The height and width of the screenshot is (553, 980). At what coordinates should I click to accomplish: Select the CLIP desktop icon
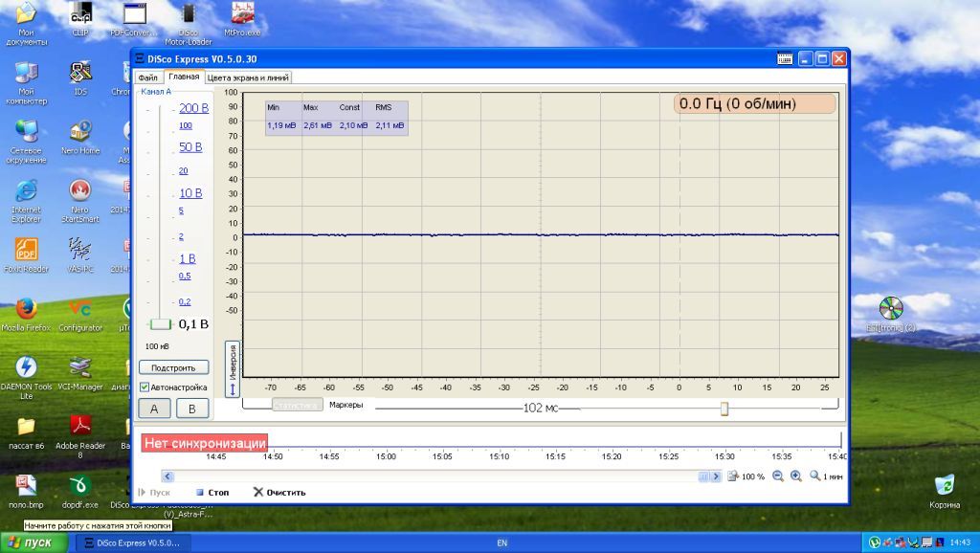click(x=80, y=19)
